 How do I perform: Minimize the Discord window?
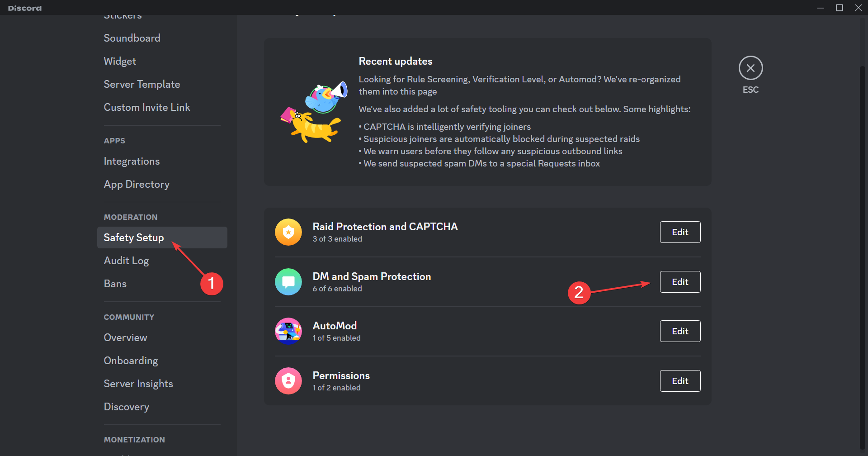click(x=821, y=8)
